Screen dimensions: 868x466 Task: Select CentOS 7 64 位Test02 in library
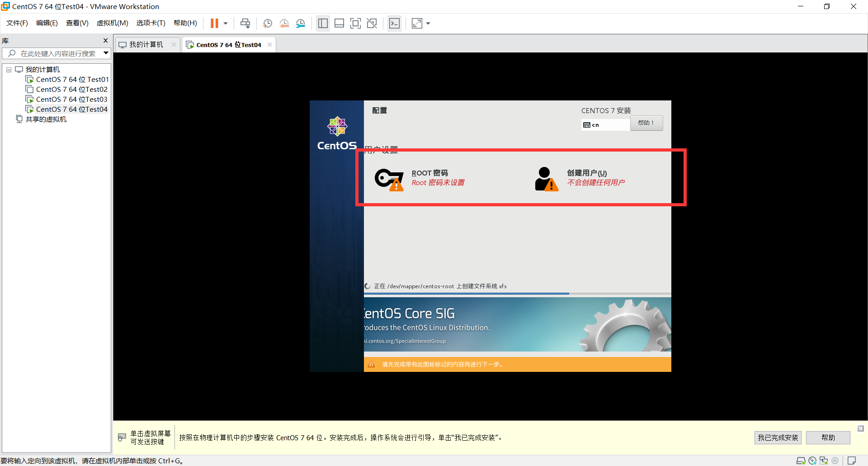click(x=72, y=90)
